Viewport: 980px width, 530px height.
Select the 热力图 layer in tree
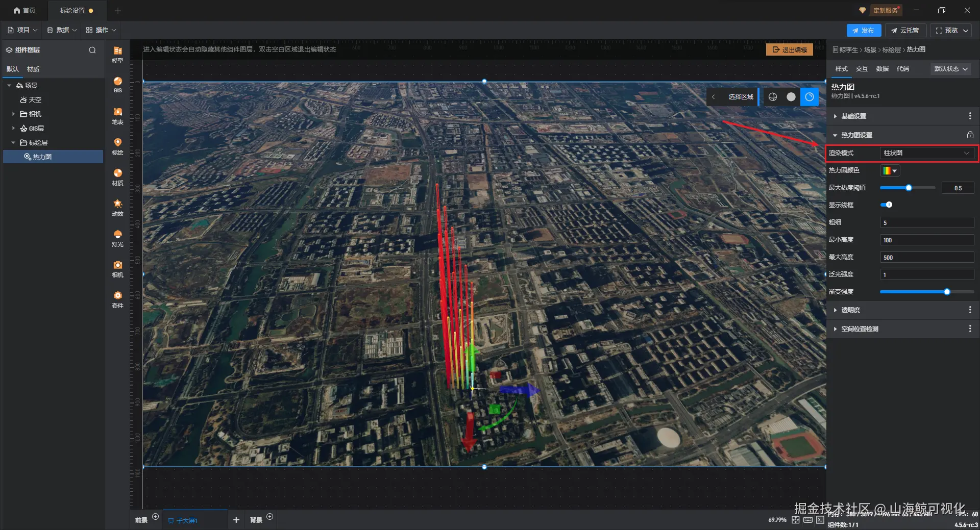click(x=53, y=157)
